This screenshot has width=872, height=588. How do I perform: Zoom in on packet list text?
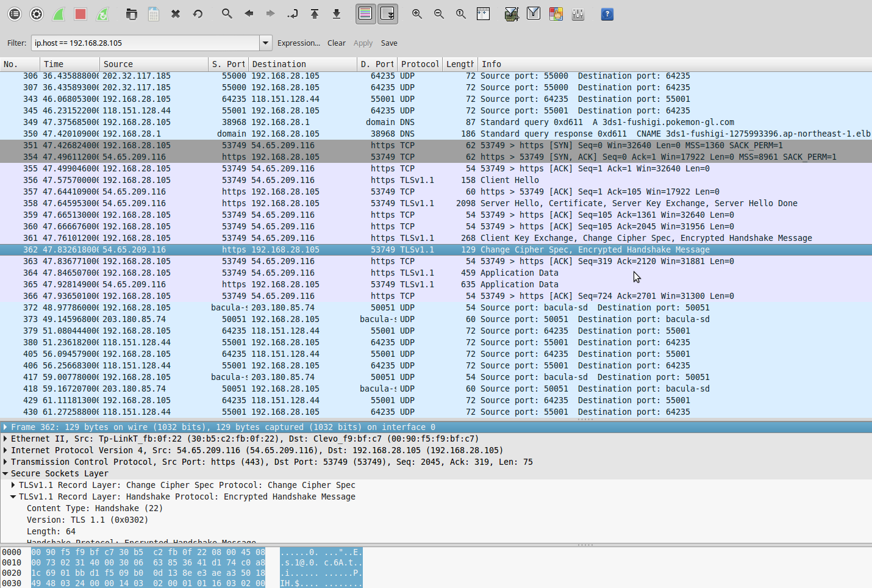(x=417, y=13)
